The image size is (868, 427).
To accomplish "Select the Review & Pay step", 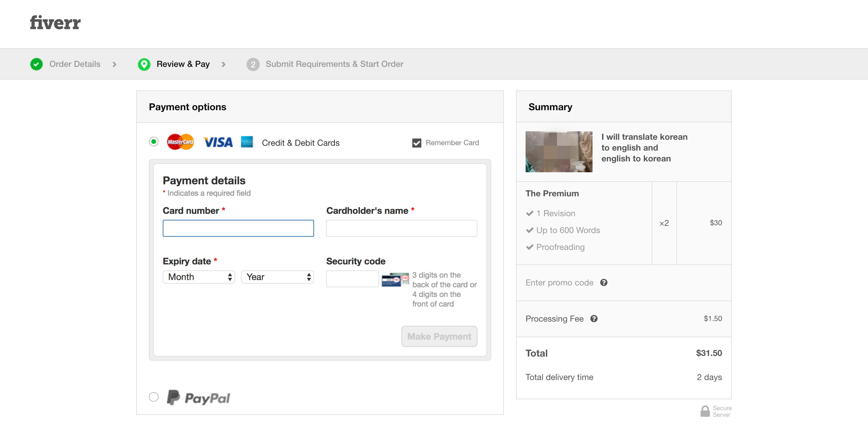I will coord(183,64).
